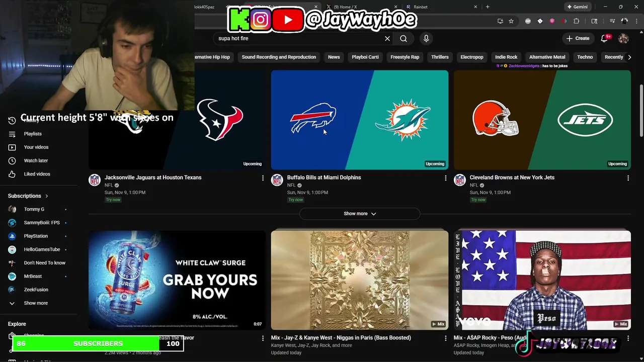Image resolution: width=644 pixels, height=362 pixels.
Task: Clear the search box with the X icon
Action: (387, 38)
